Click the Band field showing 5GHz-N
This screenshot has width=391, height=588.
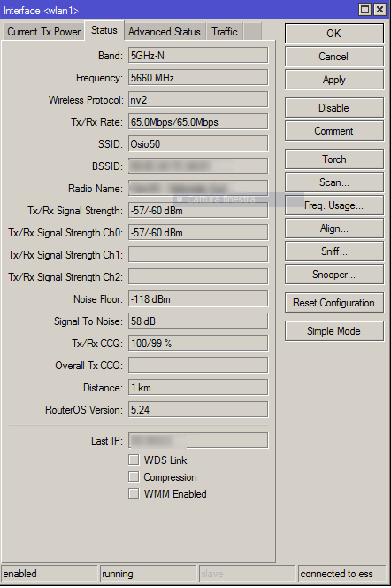198,56
